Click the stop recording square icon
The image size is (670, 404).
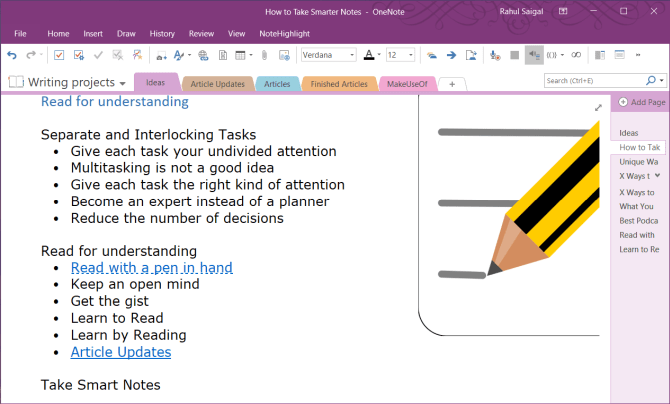pyautogui.click(x=514, y=55)
